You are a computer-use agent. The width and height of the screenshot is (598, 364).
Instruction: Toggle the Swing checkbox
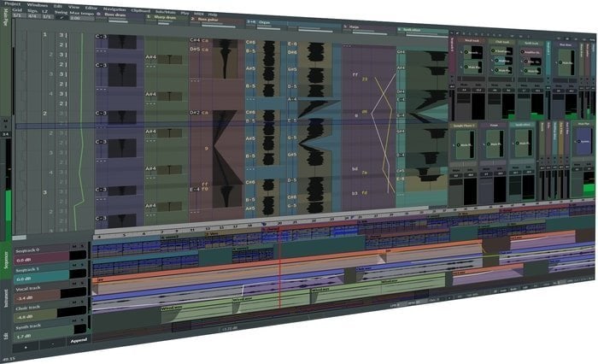[61, 17]
